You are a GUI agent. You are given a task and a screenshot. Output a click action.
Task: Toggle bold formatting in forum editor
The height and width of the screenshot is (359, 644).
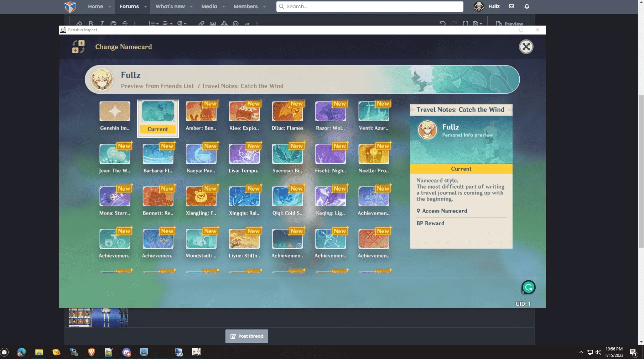coord(90,23)
